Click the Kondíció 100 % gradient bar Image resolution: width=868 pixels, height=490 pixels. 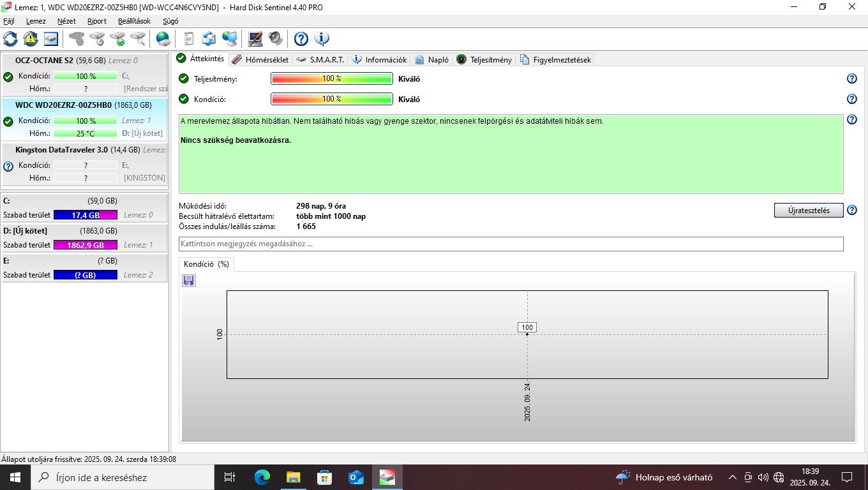[x=332, y=99]
